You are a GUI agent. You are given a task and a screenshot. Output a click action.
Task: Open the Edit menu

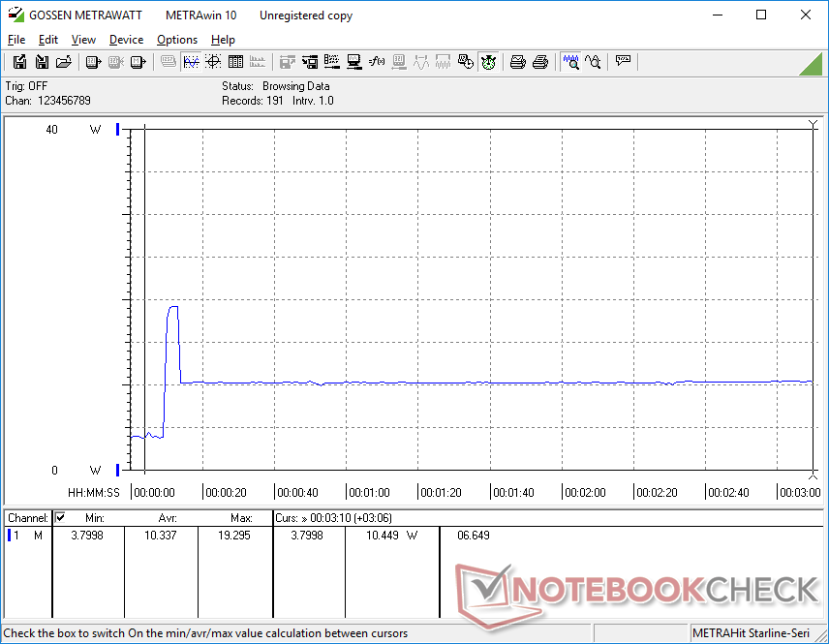point(48,40)
